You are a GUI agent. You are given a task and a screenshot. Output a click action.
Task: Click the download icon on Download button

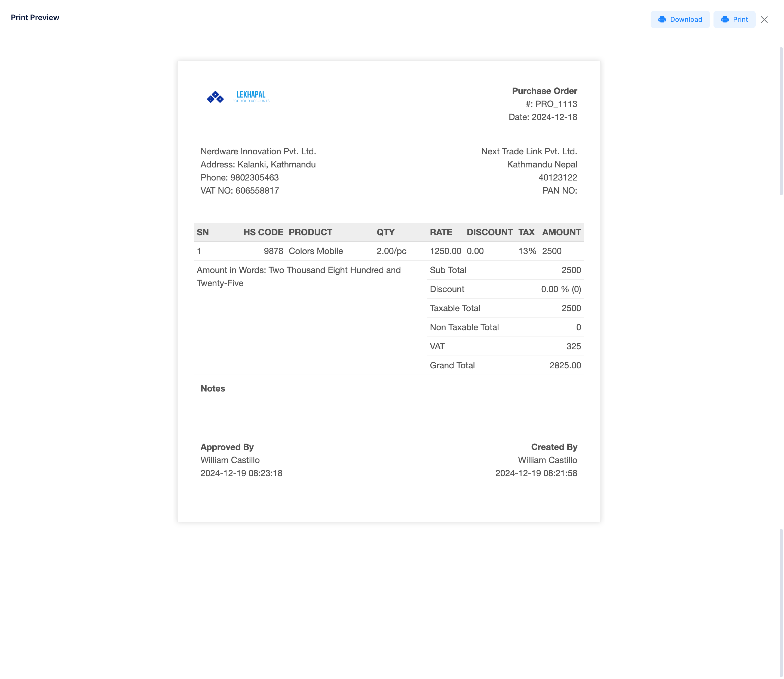(662, 19)
